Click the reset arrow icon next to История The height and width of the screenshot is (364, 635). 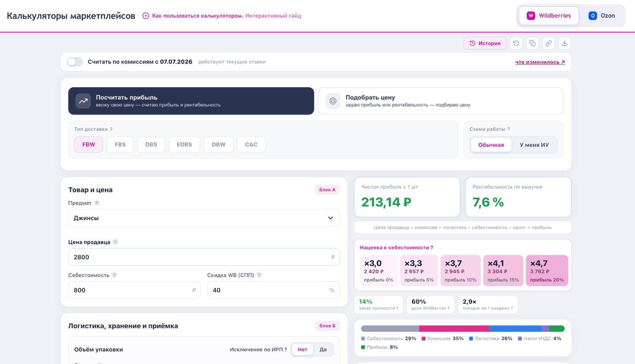pos(516,43)
